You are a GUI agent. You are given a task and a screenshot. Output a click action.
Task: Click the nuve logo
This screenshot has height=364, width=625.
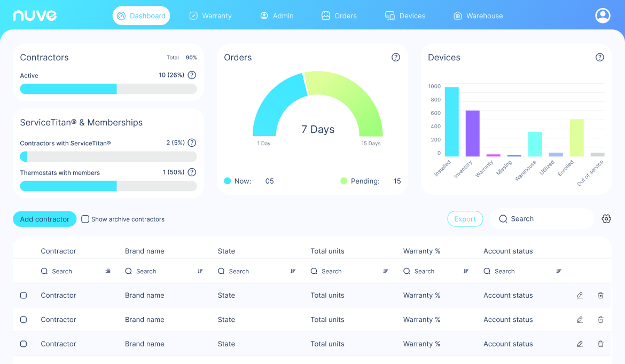click(35, 16)
